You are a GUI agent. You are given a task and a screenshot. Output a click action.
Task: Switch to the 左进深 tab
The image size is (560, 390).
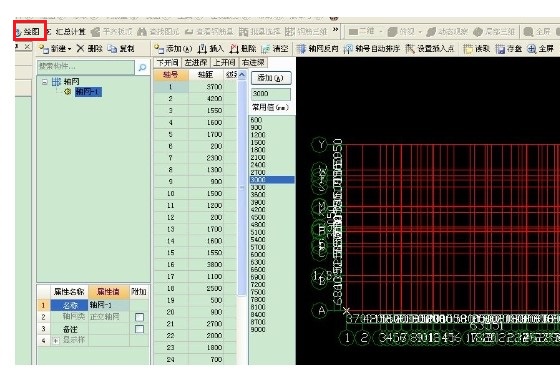(196, 62)
